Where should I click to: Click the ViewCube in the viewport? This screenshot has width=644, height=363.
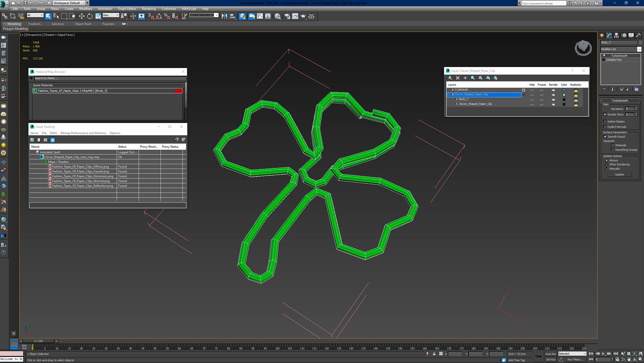tap(583, 48)
